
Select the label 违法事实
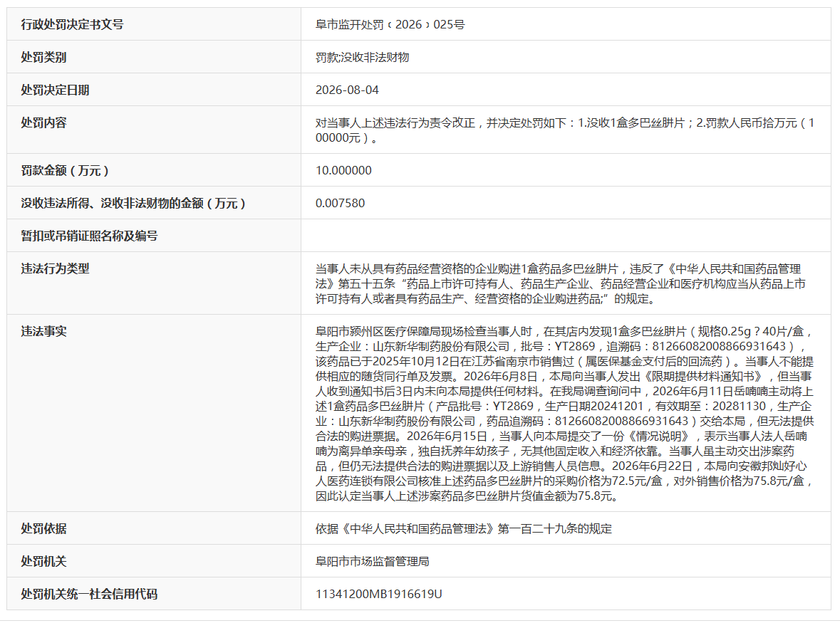43,332
